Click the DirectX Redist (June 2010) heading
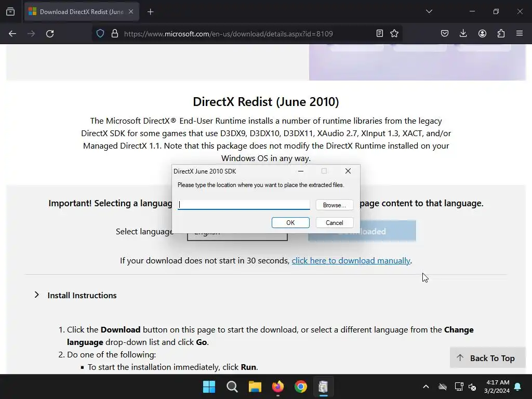532x399 pixels. 266,102
